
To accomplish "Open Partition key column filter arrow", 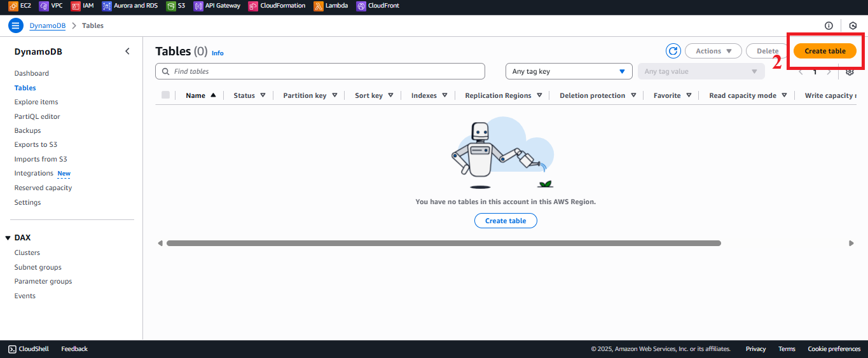I will (x=334, y=95).
